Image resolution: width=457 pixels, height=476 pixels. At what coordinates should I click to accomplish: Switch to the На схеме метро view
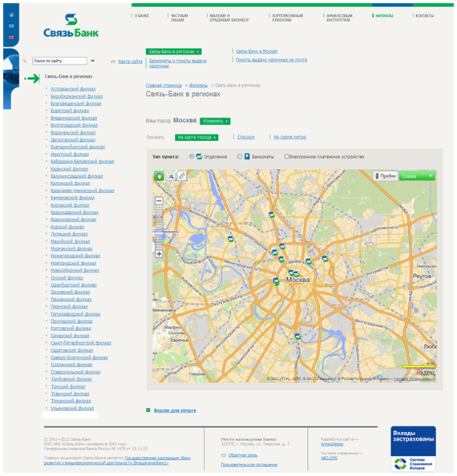click(289, 137)
